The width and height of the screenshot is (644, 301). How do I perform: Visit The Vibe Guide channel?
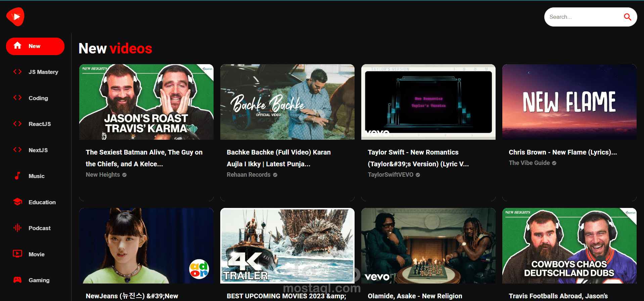click(529, 163)
